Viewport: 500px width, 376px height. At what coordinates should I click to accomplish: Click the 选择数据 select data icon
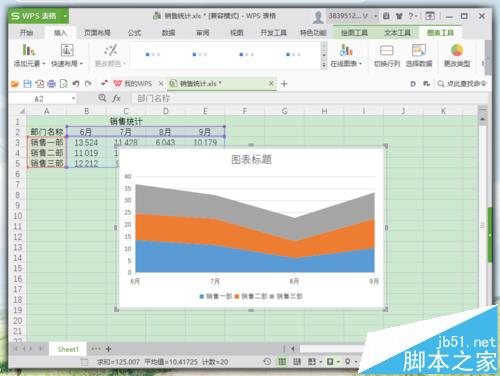click(x=419, y=51)
